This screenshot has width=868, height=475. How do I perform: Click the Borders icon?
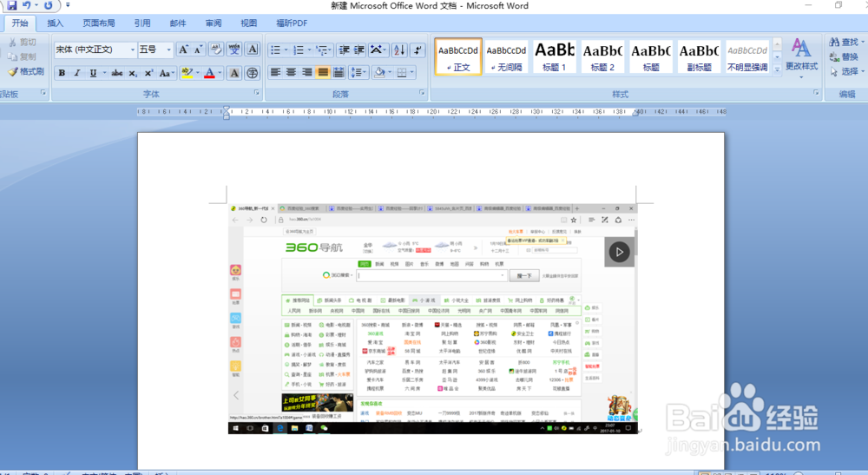[x=402, y=73]
